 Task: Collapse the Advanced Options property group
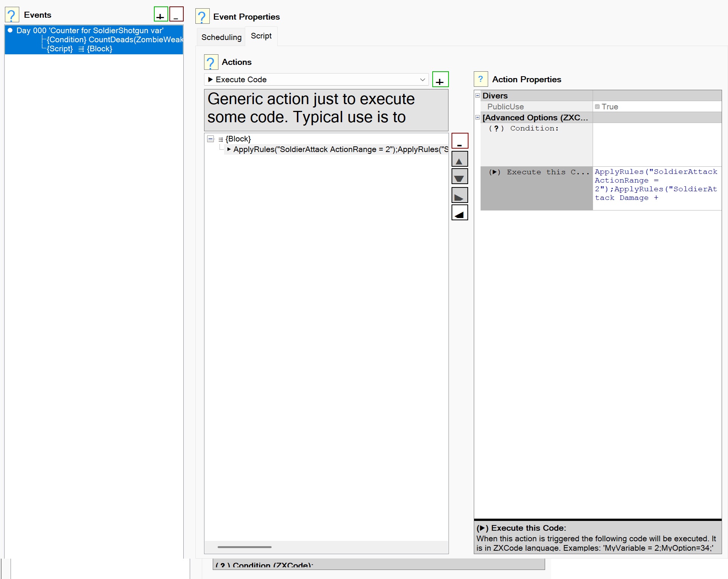pos(478,117)
